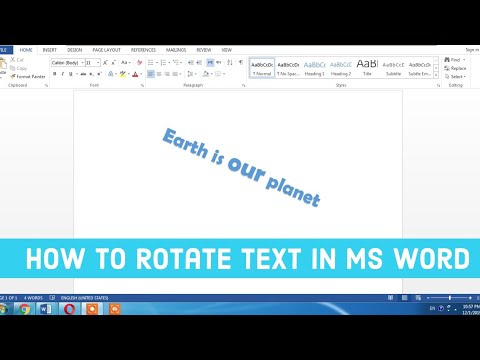Click the Word icon in taskbar
This screenshot has width=480, height=360.
(46, 309)
